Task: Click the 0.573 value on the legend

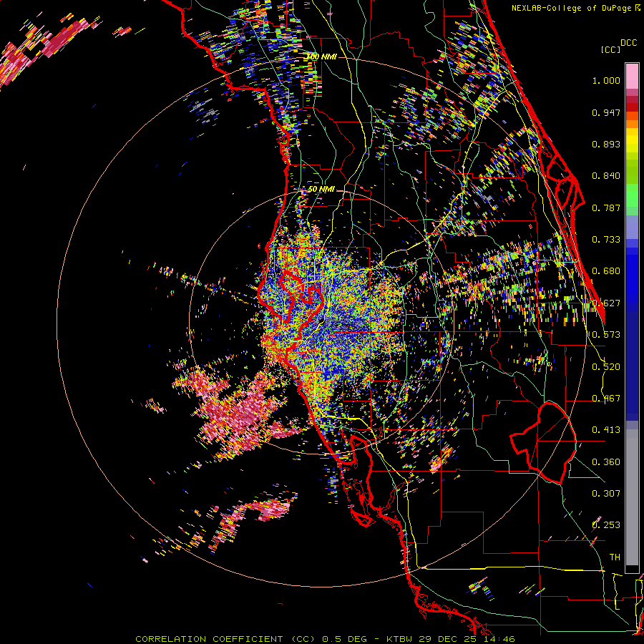Action: 606,335
